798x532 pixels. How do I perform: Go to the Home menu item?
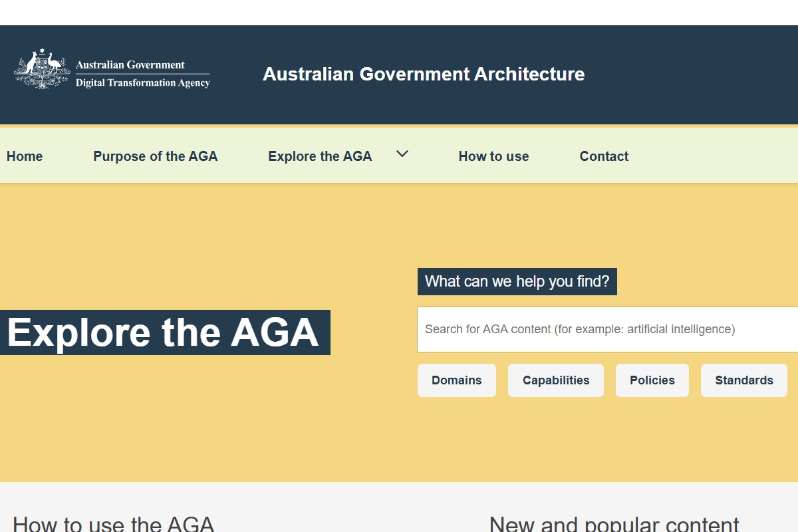[25, 156]
